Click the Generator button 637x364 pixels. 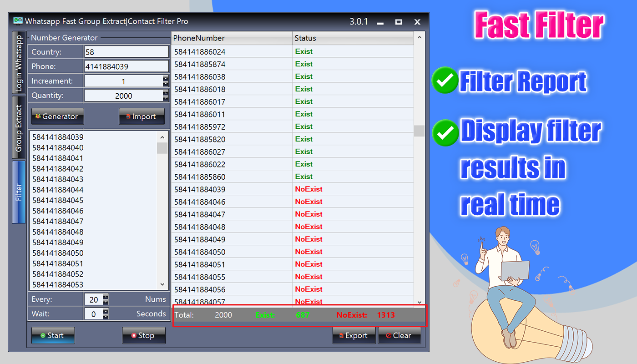[x=58, y=116]
